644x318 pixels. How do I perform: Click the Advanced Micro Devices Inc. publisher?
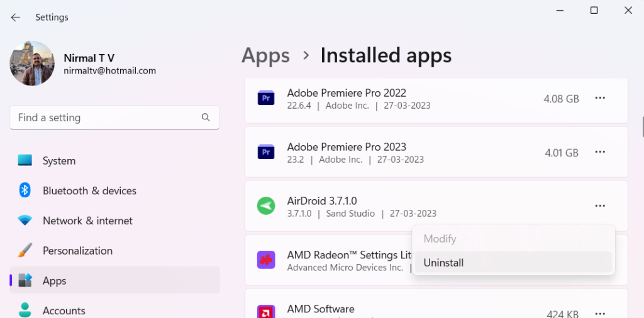pyautogui.click(x=345, y=268)
